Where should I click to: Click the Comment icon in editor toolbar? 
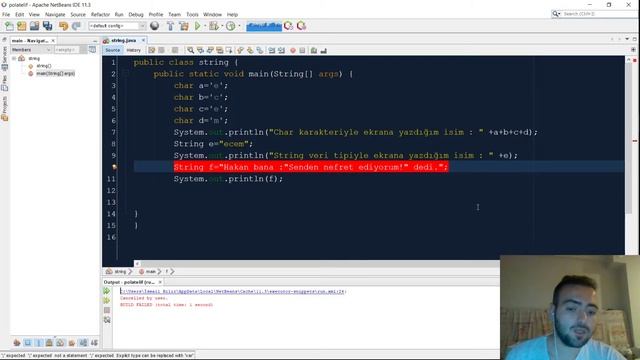tap(313, 50)
